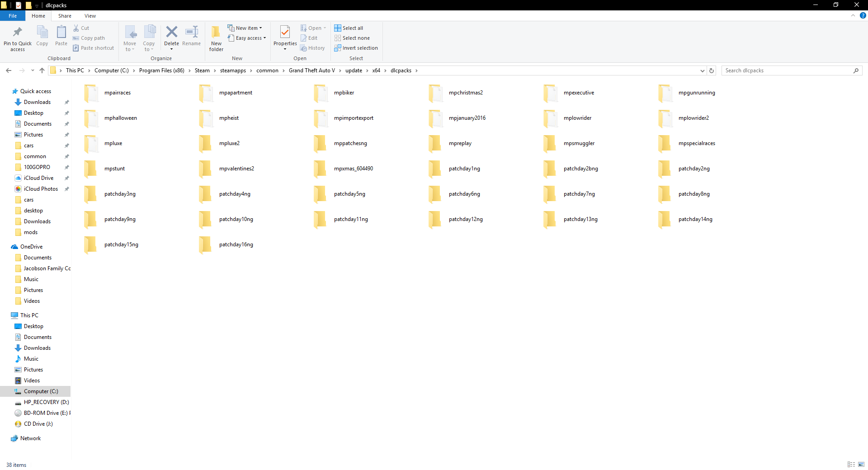Select iCloud Drive in Quick access
The width and height of the screenshot is (868, 470).
coord(38,178)
